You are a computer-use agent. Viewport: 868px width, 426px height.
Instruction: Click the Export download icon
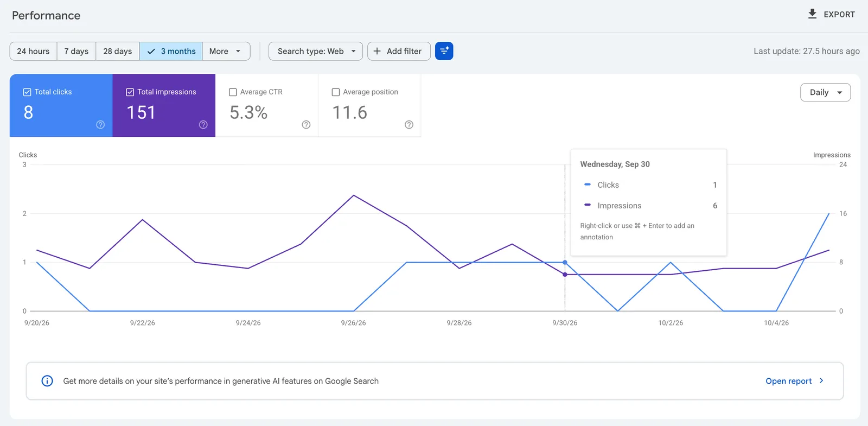[812, 14]
